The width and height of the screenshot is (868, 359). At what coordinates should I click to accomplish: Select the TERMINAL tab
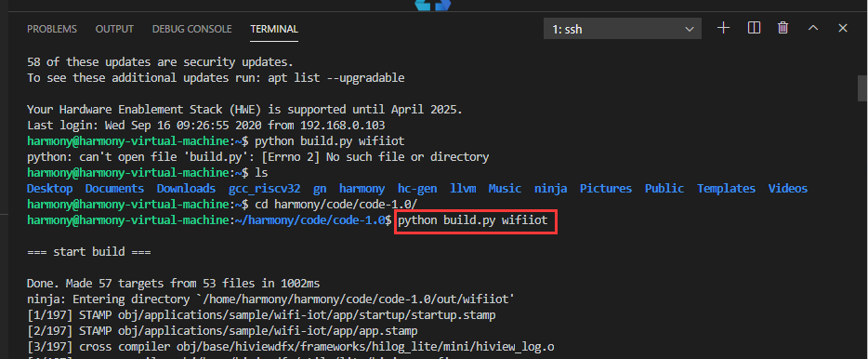tap(274, 29)
